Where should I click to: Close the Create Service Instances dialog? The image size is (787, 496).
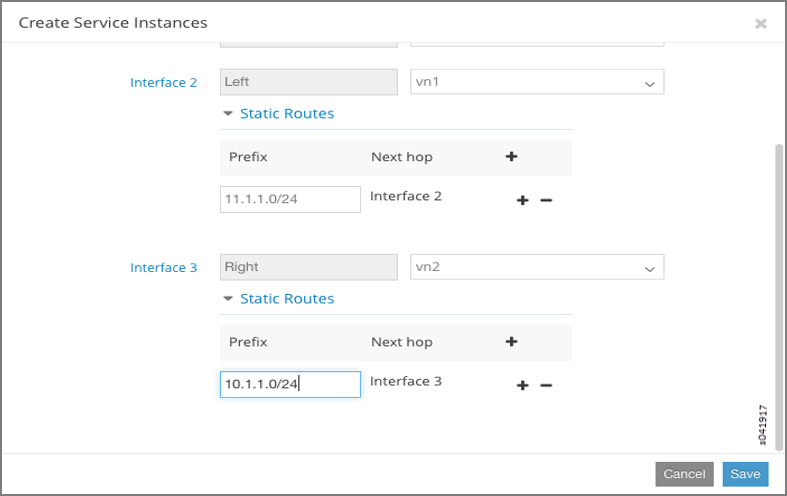(761, 23)
